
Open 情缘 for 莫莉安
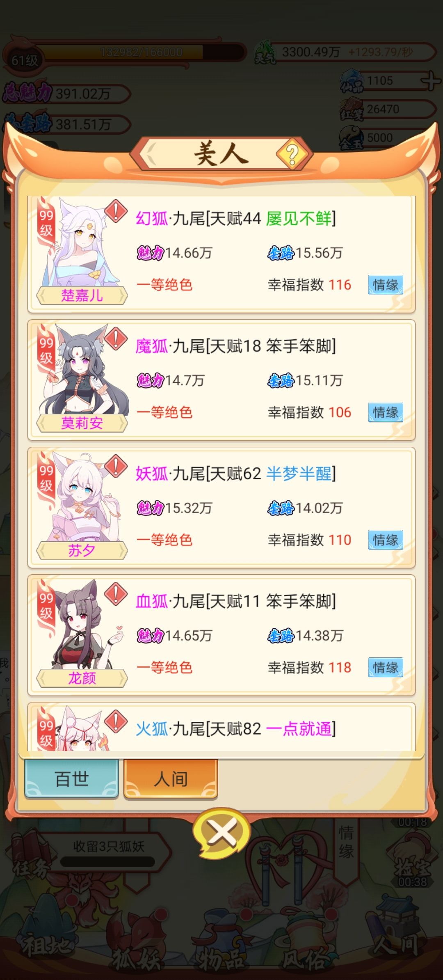(x=386, y=412)
